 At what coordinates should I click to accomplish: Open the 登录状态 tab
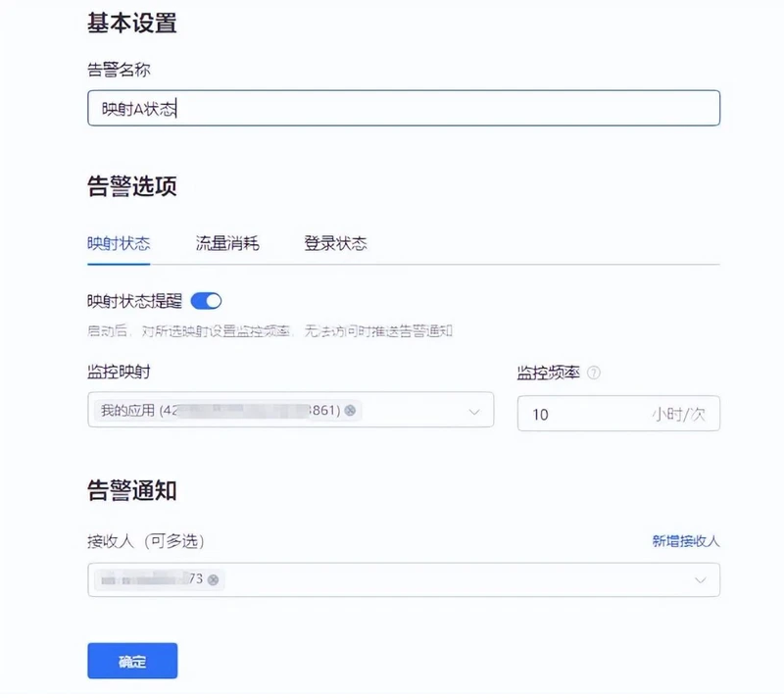[x=335, y=244]
